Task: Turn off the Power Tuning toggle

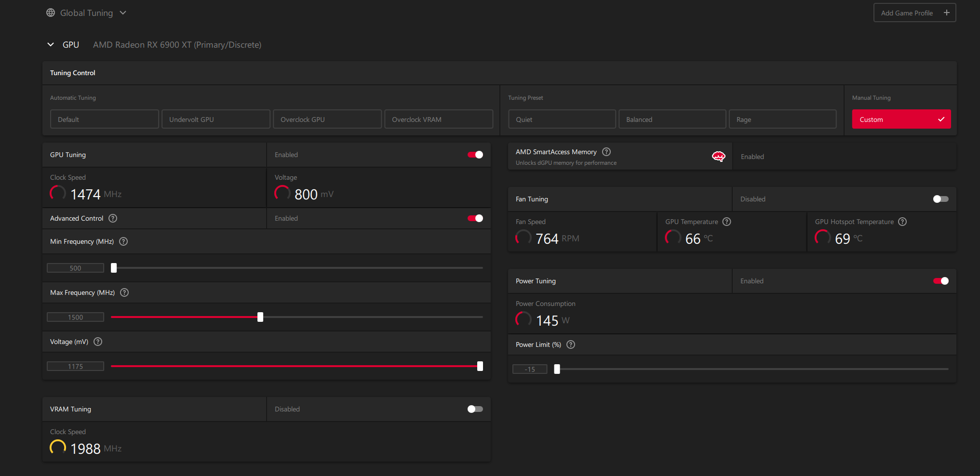Action: point(940,281)
